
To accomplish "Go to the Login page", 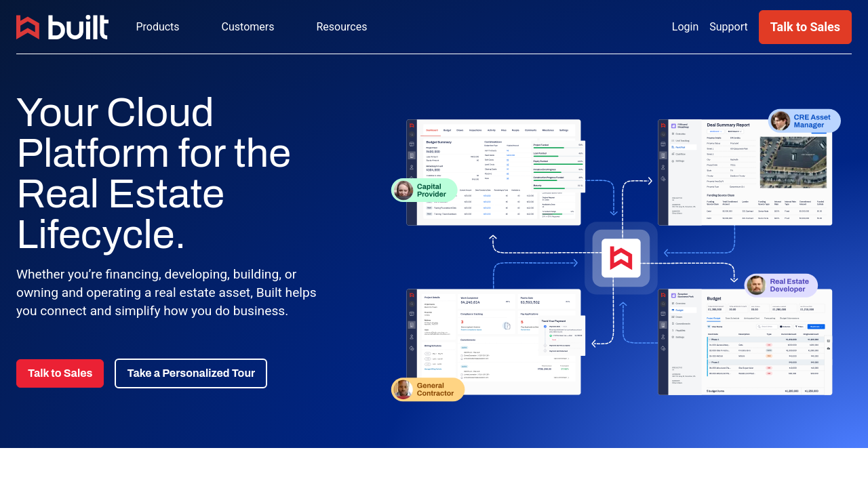I will pos(685,27).
